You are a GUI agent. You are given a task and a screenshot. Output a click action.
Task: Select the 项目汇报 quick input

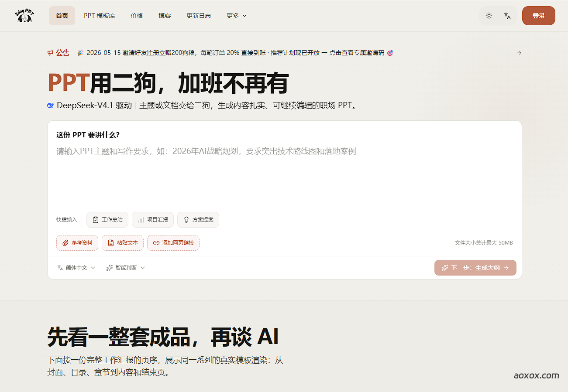point(153,220)
